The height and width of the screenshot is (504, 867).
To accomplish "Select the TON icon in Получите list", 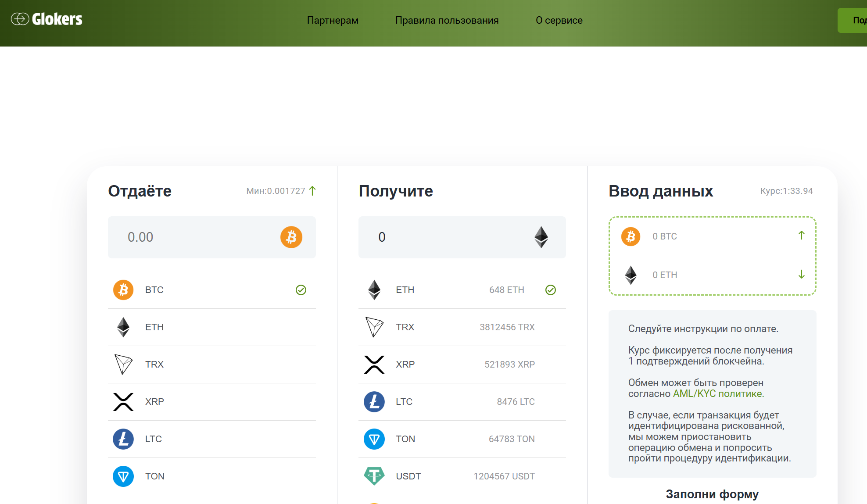I will [x=374, y=439].
